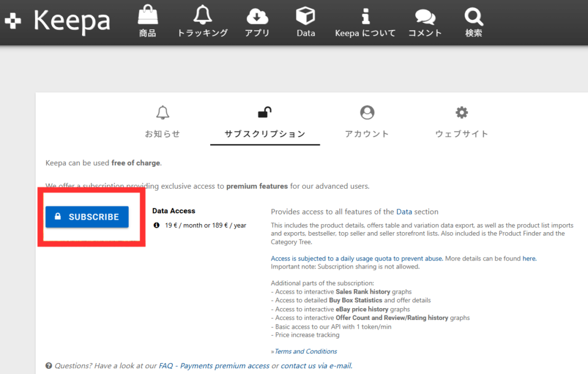Select the 商品 menu label
The image size is (588, 374).
[148, 33]
